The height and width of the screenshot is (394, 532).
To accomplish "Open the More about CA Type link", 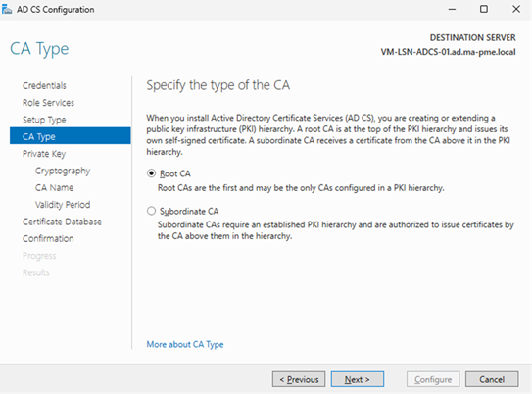I will (185, 344).
